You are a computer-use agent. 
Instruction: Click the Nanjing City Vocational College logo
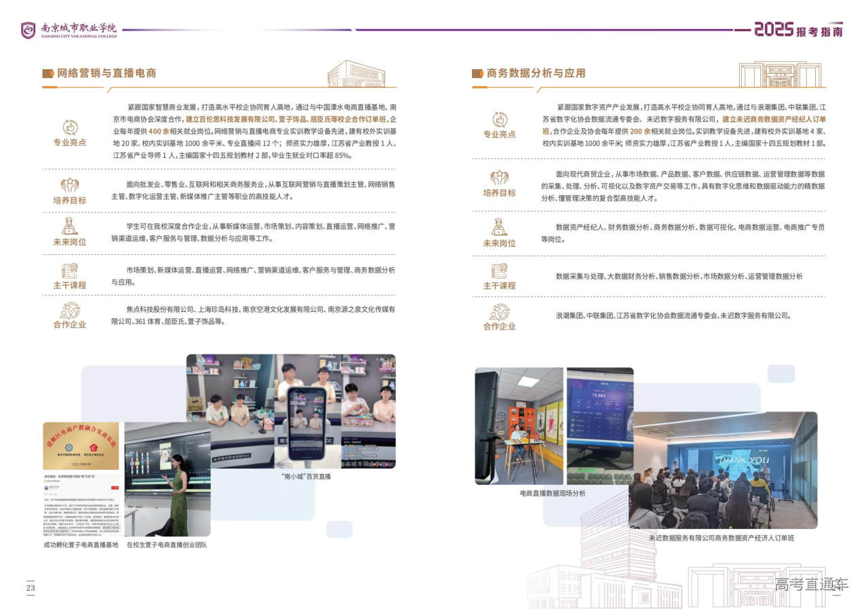coord(28,30)
